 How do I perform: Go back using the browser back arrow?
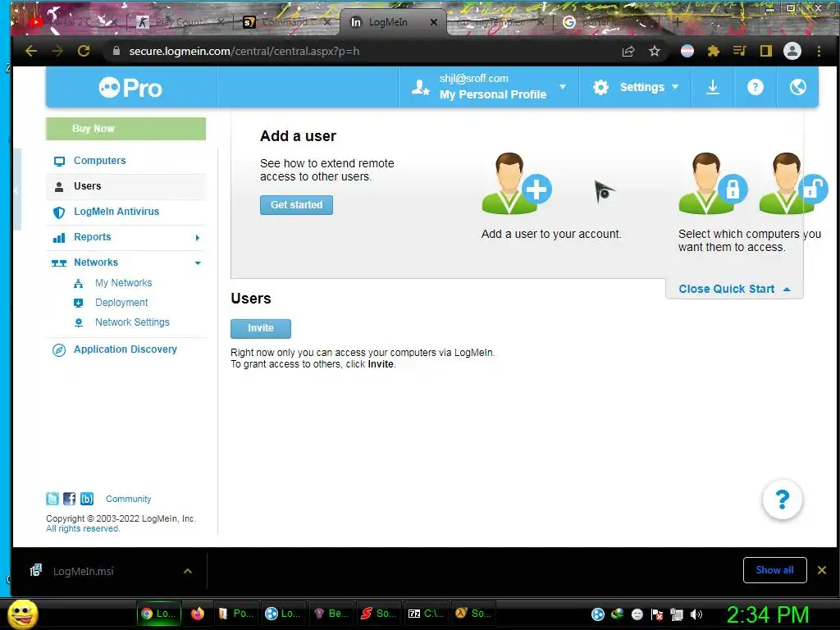[31, 51]
